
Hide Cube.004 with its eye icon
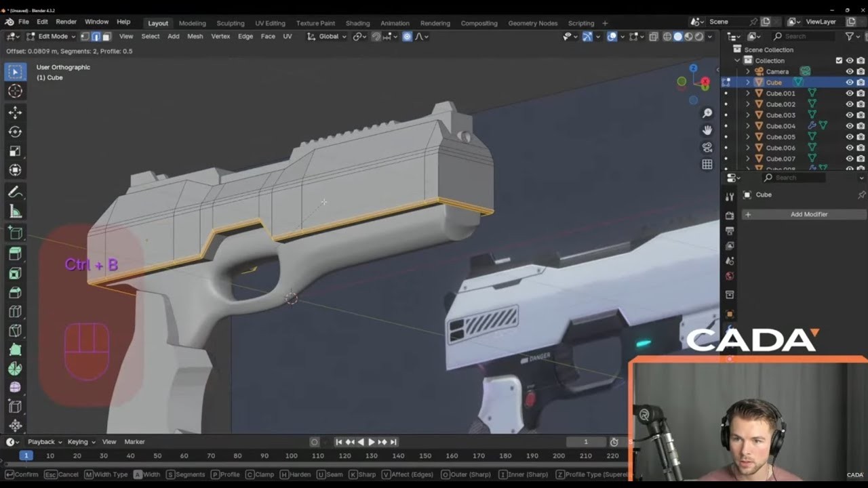pos(849,125)
